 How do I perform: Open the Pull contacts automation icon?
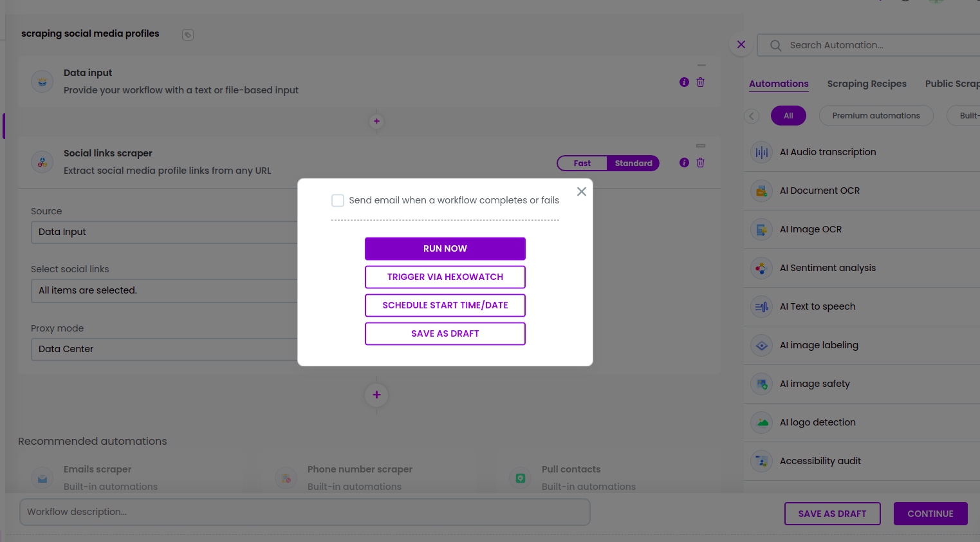[520, 478]
